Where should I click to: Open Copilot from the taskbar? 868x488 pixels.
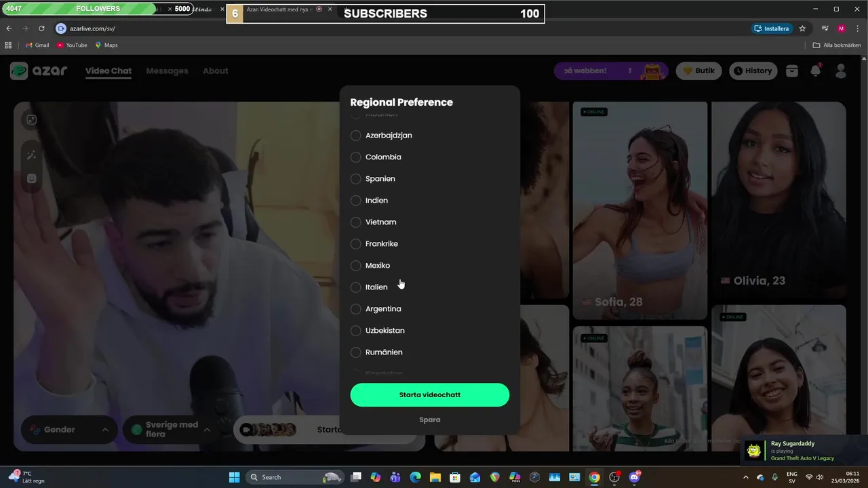click(376, 477)
